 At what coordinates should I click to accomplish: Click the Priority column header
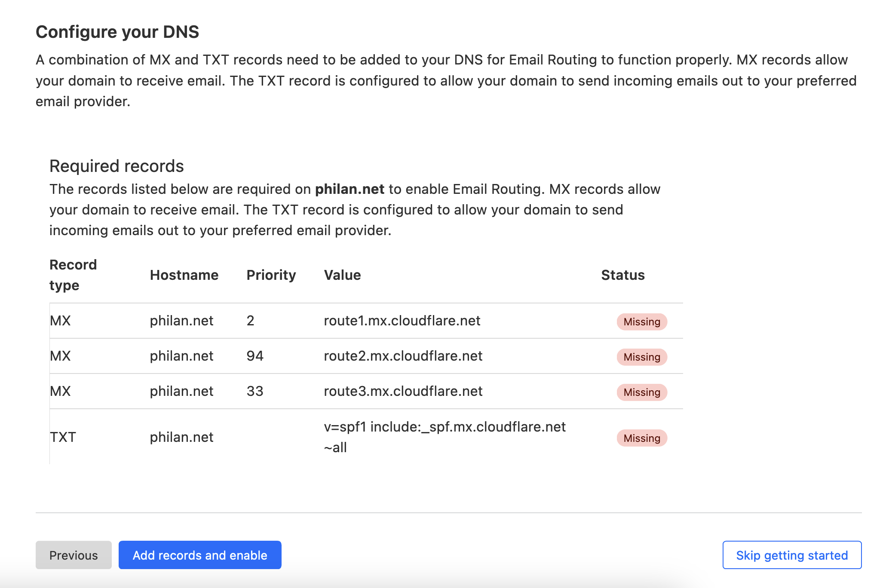point(271,275)
